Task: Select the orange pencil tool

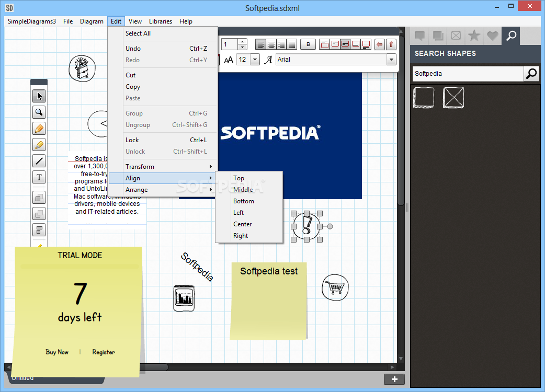Action: pos(39,129)
